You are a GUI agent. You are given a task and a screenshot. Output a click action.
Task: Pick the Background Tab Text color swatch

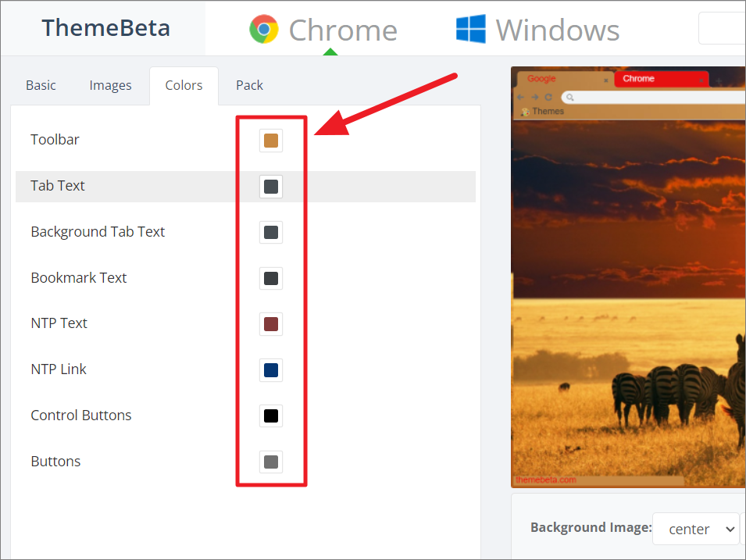pos(271,232)
